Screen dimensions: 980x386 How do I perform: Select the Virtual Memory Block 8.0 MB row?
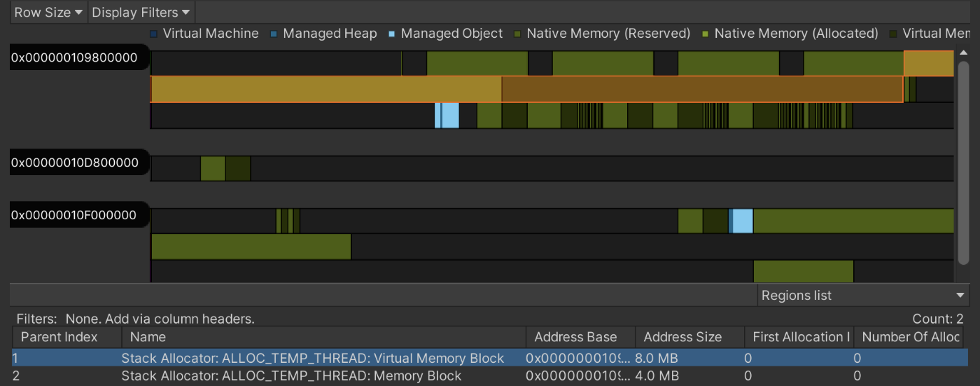pos(312,358)
